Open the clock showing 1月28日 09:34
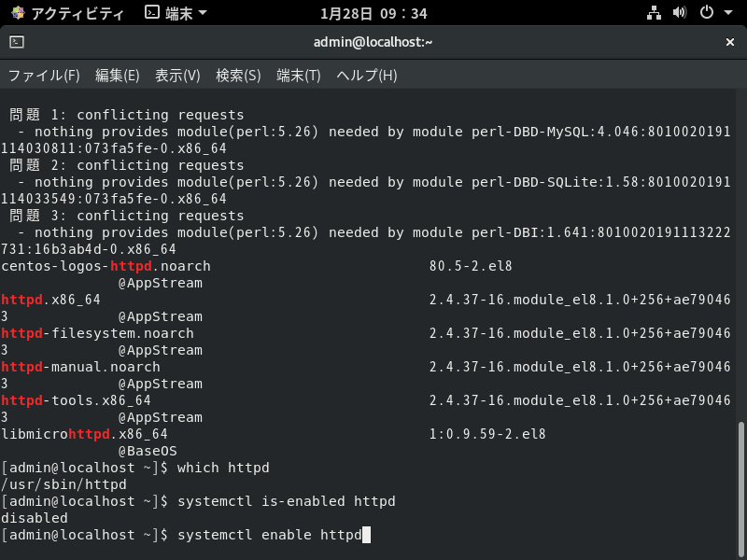 (373, 13)
